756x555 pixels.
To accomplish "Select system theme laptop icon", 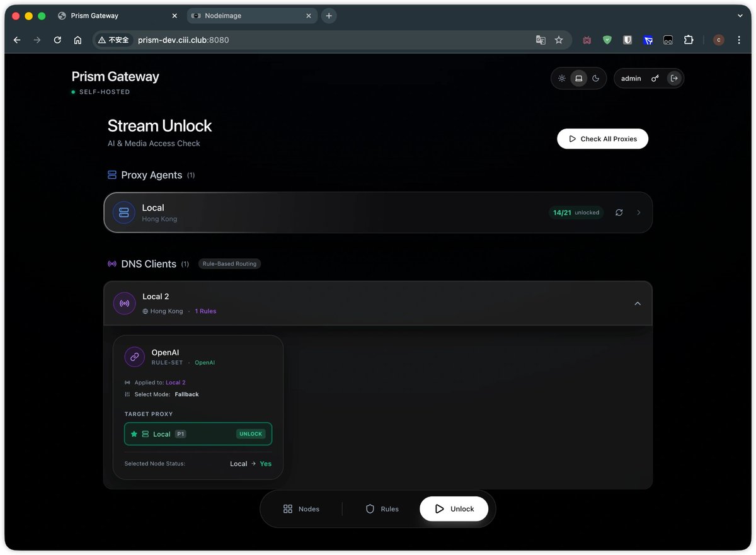I will pyautogui.click(x=578, y=79).
